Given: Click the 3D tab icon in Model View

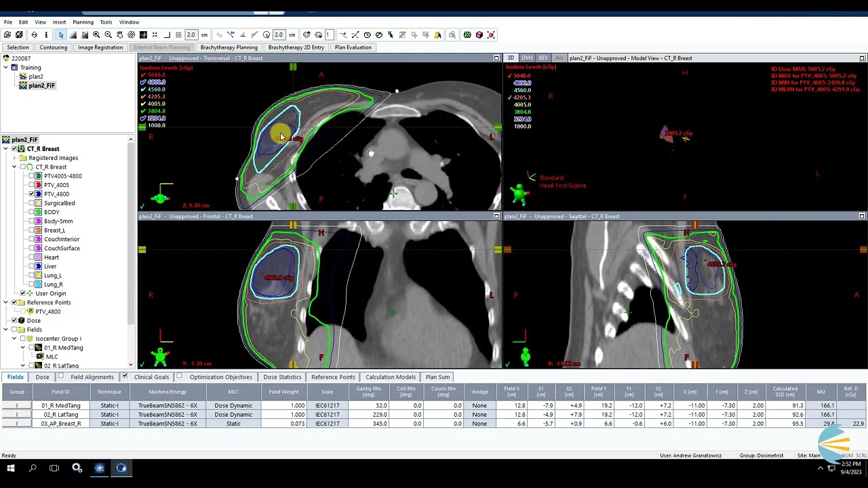Looking at the screenshot, I should point(511,58).
